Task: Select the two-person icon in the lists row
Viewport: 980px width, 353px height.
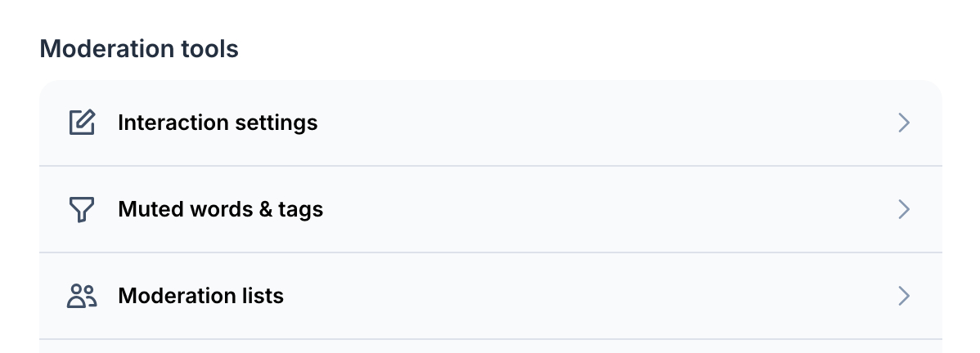Action: (x=82, y=296)
